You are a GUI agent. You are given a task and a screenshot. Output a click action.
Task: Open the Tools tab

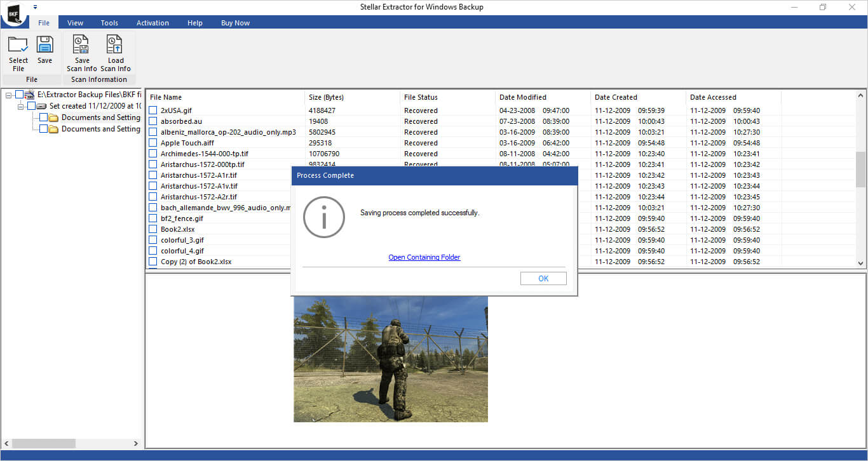tap(109, 23)
